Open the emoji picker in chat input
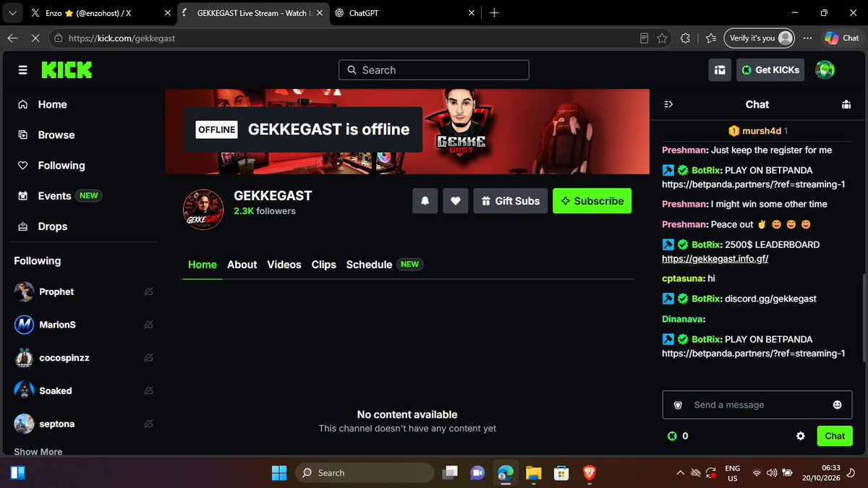868x488 pixels. tap(838, 405)
